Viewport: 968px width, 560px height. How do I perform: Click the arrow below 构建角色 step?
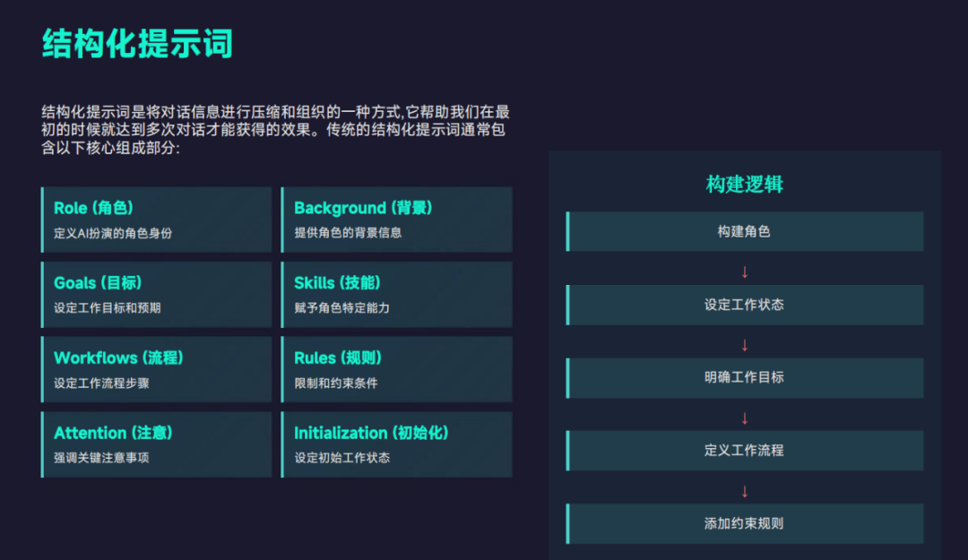click(744, 271)
